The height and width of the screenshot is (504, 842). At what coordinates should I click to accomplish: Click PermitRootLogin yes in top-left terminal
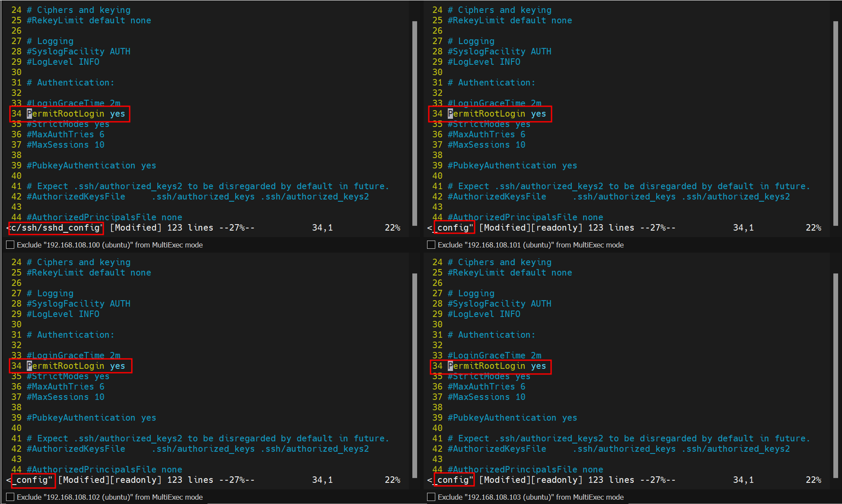[76, 114]
